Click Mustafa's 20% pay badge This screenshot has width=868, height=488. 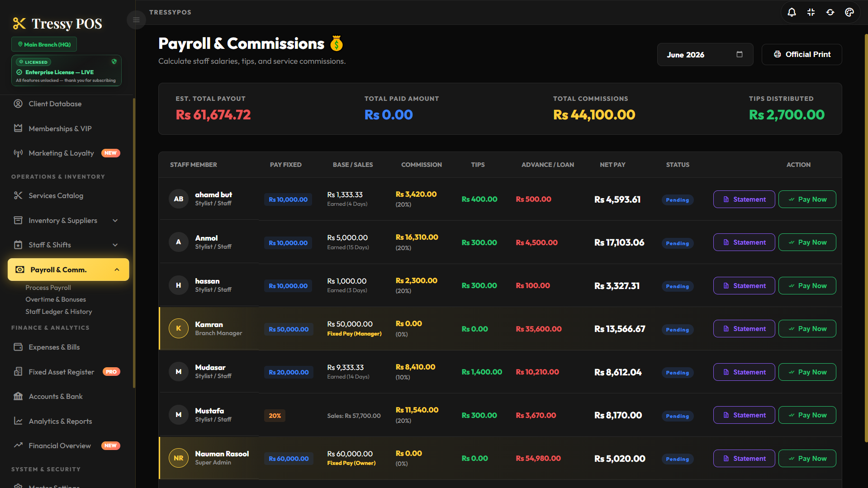click(275, 416)
